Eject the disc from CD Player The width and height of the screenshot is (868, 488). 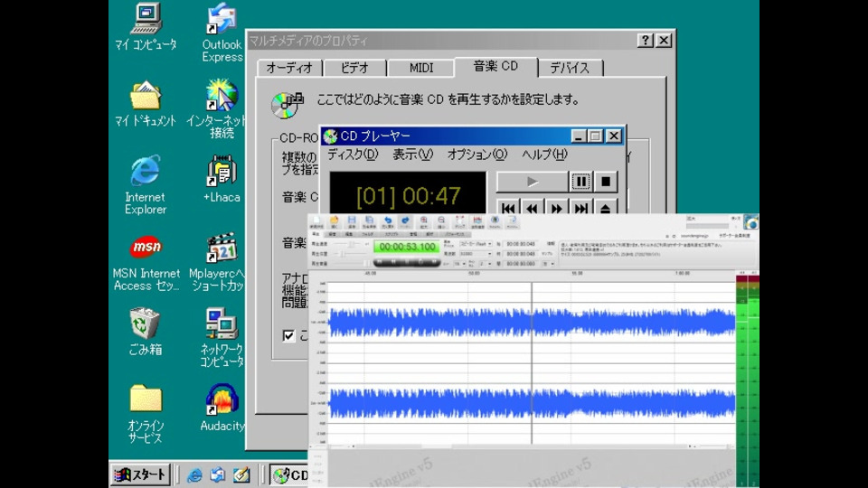click(x=606, y=208)
